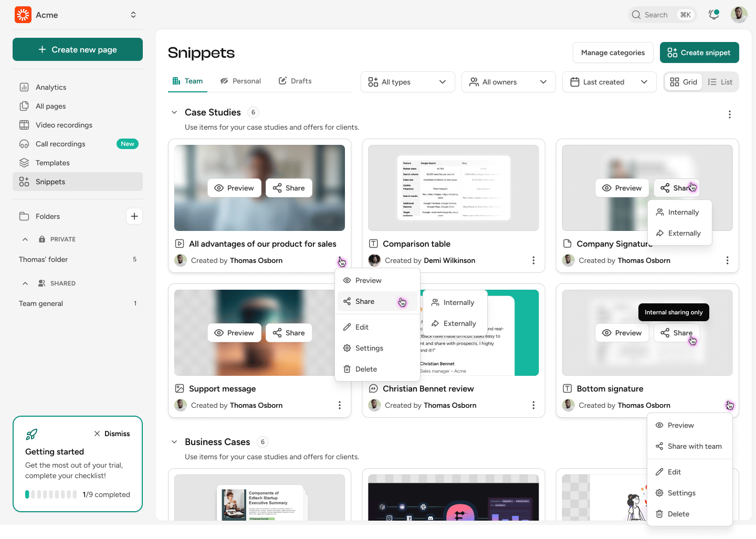
Task: Click Manage categories button
Action: (613, 52)
